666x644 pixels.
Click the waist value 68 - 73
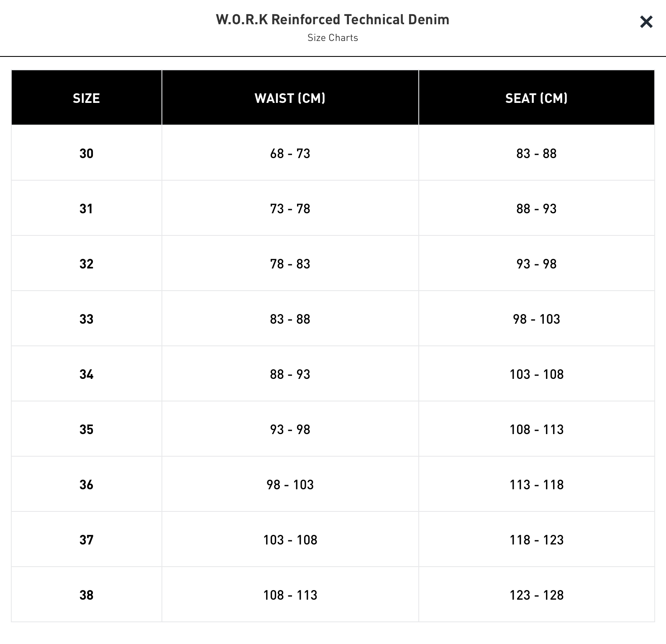point(290,153)
